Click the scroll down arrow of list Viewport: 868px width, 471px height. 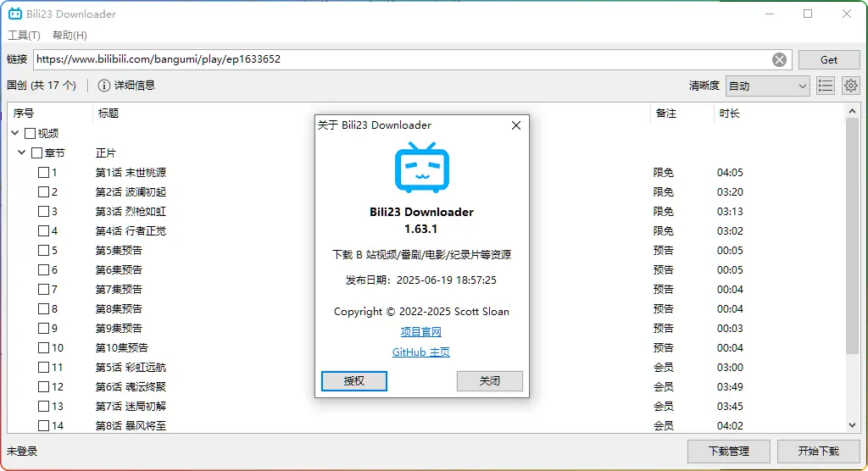pos(852,425)
